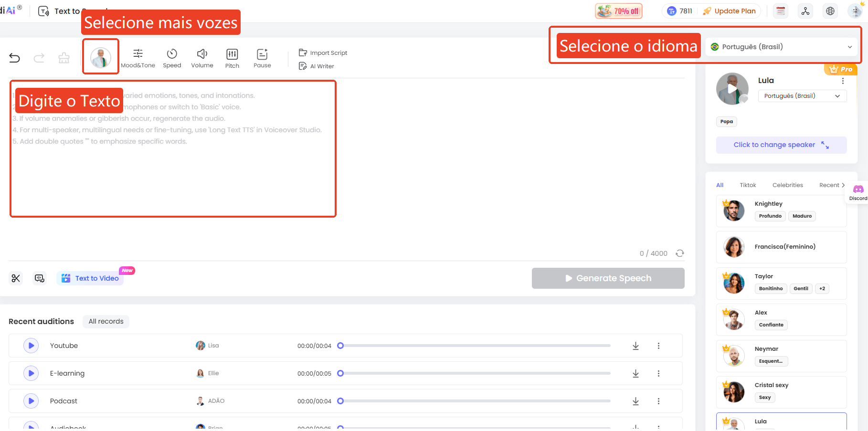Click to change speaker

[781, 145]
